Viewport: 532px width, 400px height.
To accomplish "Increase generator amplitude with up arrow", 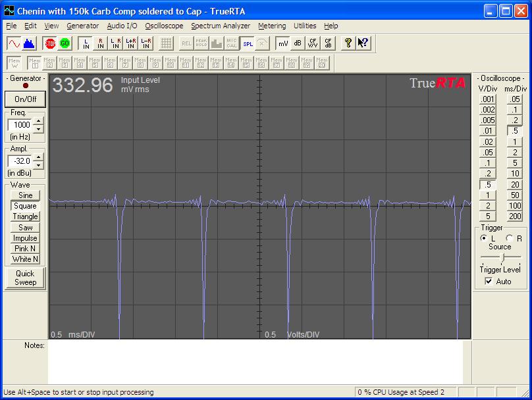I will pyautogui.click(x=38, y=157).
